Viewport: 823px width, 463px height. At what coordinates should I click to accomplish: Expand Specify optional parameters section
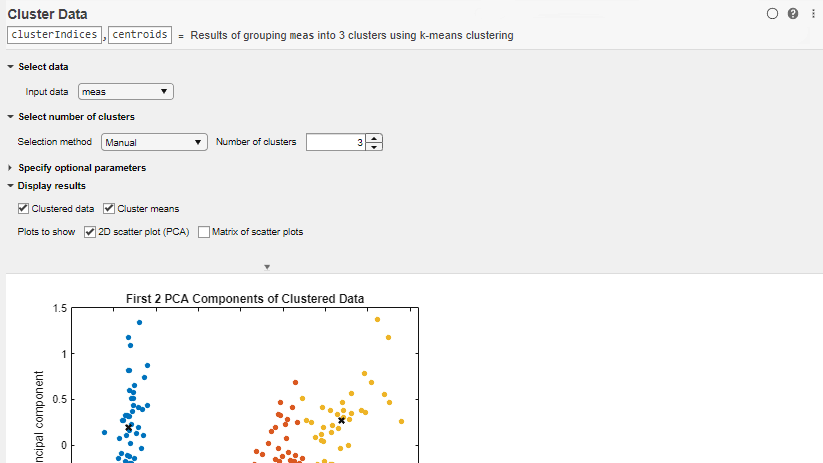pos(10,168)
